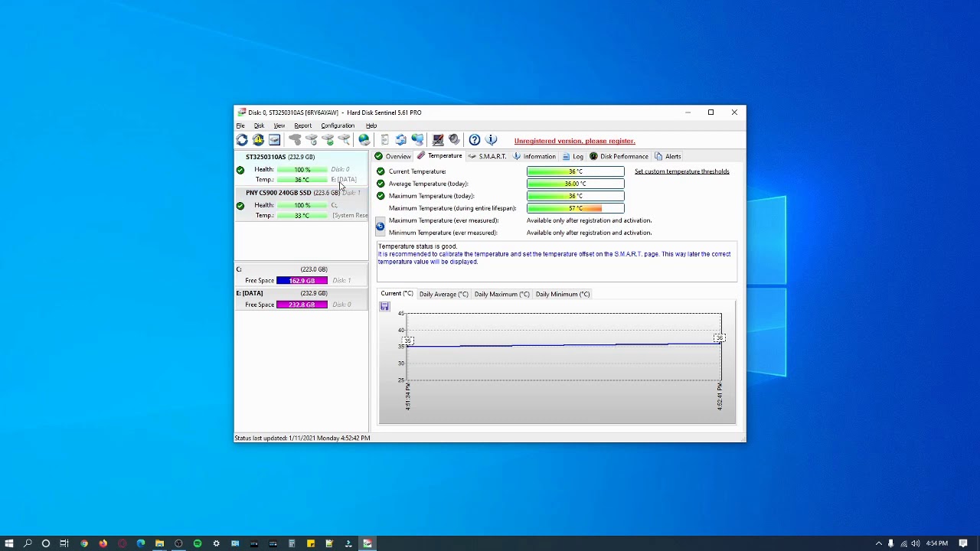Click the 'Temperature status is good.' text
The width and height of the screenshot is (980, 551).
(417, 246)
